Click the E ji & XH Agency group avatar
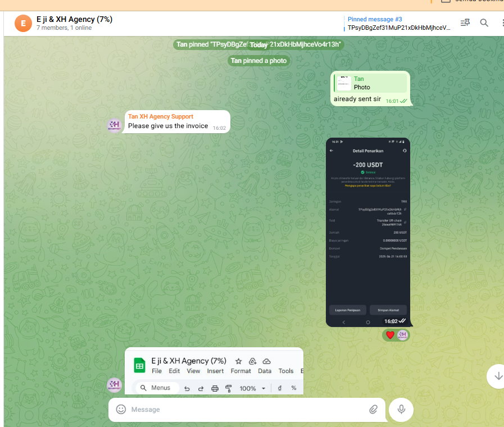The width and height of the screenshot is (504, 427). click(23, 23)
